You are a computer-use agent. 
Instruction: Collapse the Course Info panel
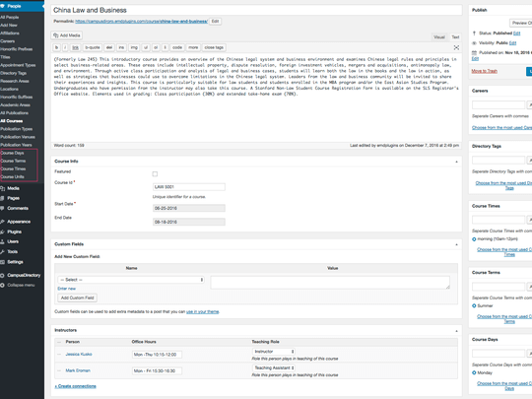click(456, 162)
